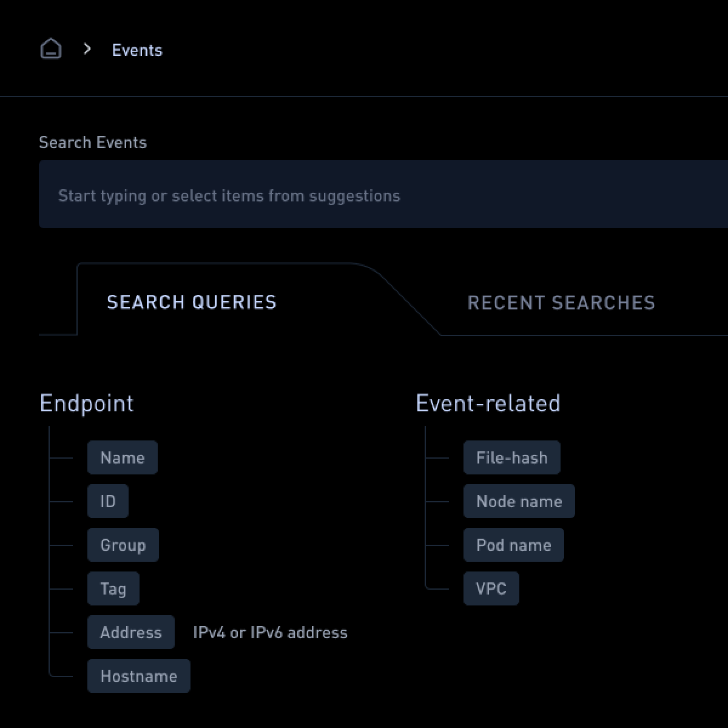Image resolution: width=728 pixels, height=728 pixels.
Task: Click the home icon in the breadcrumb
Action: coord(51,49)
